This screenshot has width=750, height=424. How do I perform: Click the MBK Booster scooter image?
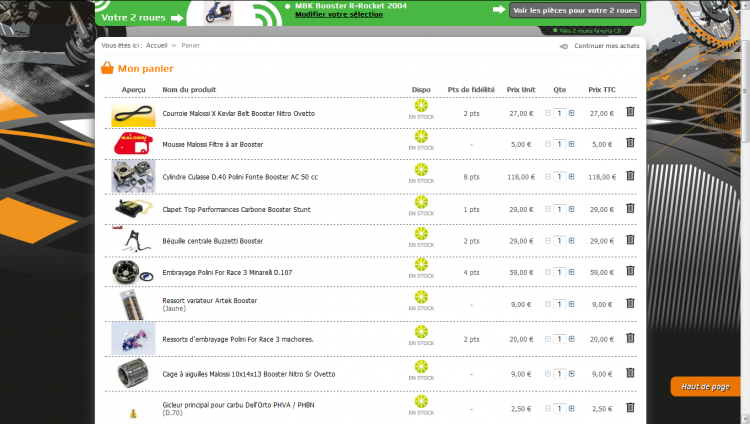pos(219,13)
